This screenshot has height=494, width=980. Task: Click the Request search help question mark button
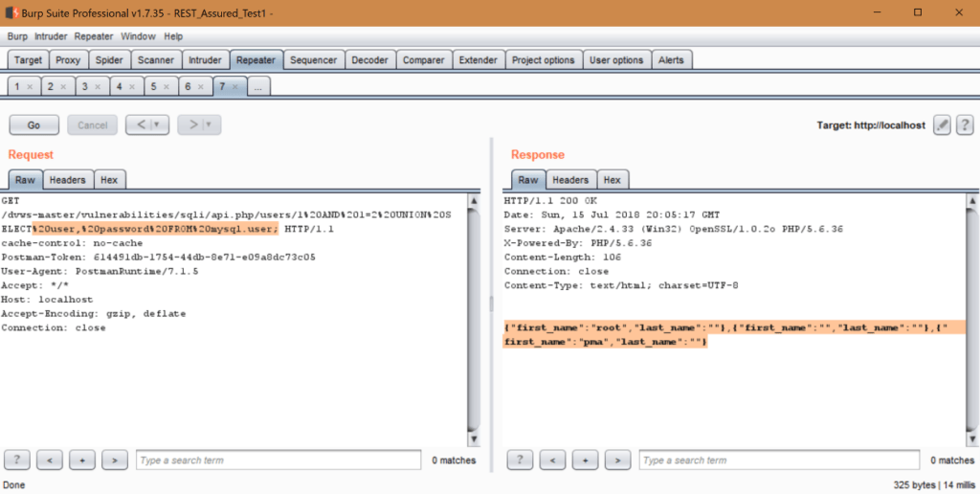(x=18, y=460)
